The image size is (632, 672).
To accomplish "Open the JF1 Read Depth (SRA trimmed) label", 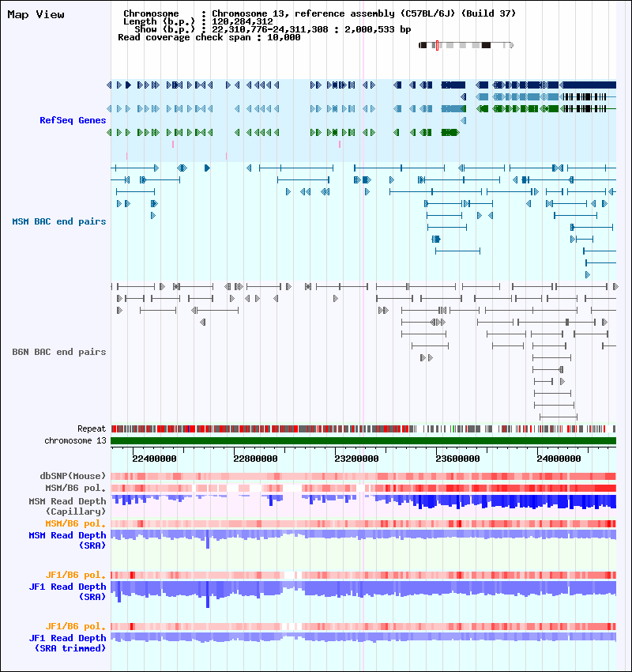I will click(67, 643).
